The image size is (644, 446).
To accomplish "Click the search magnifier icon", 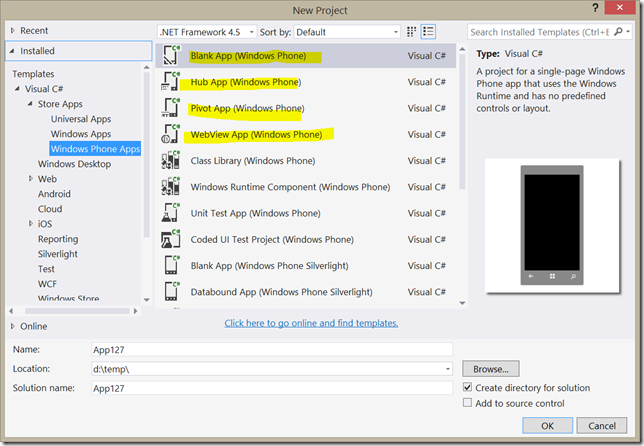I will coord(618,32).
